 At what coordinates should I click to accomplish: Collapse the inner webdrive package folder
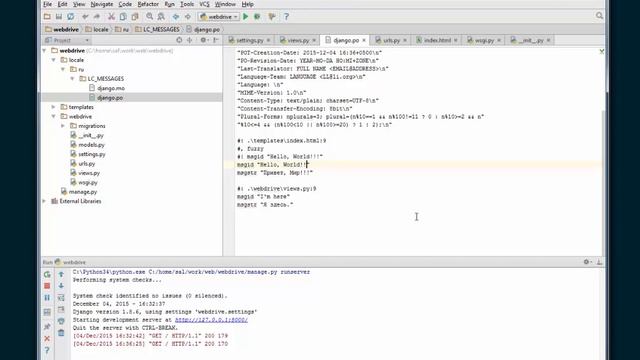[54, 116]
